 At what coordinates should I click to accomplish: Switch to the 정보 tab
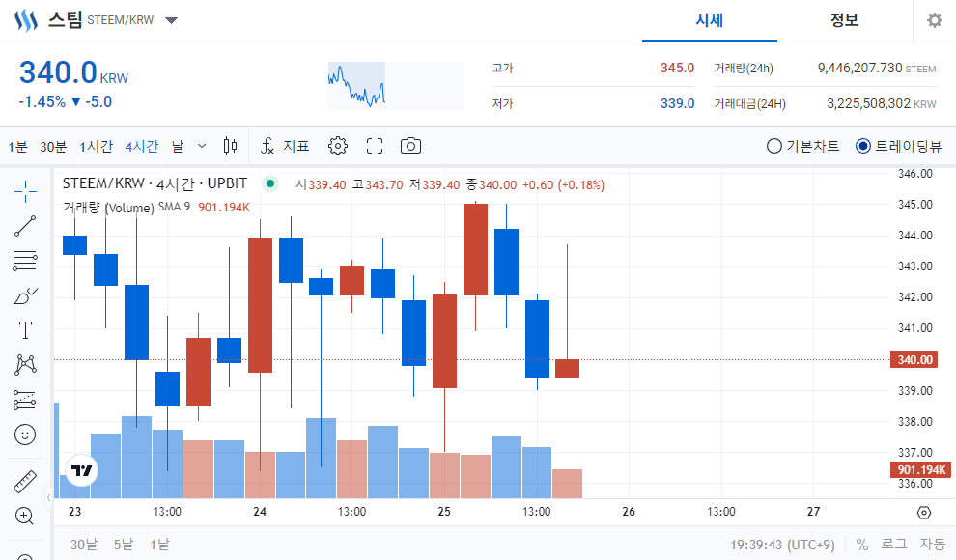coord(844,20)
